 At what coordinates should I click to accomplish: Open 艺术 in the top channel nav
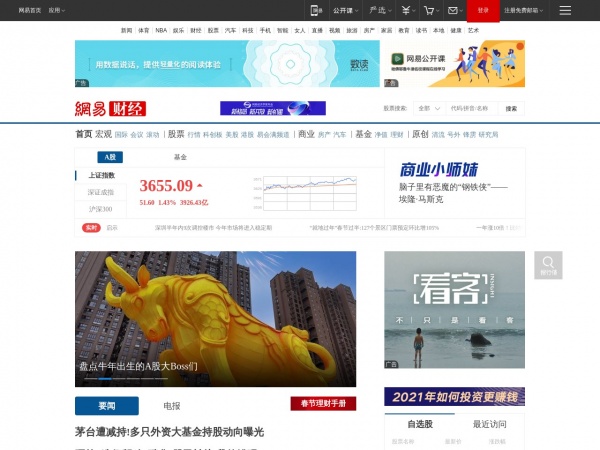click(473, 30)
